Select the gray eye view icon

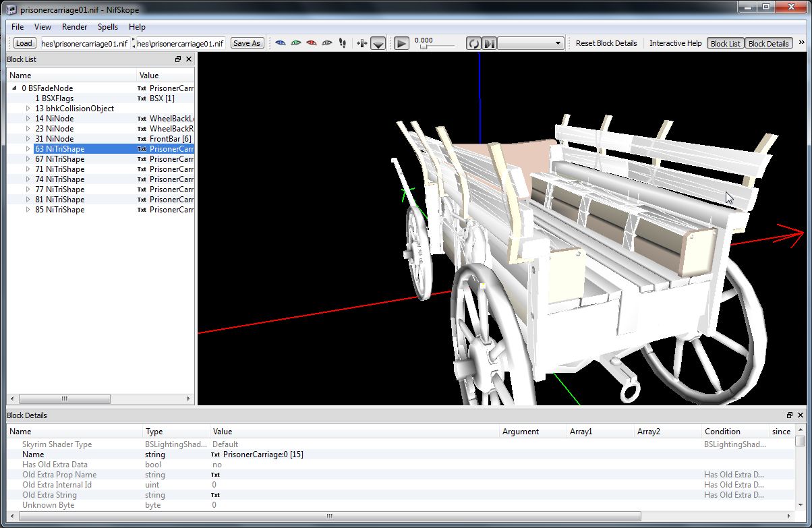pyautogui.click(x=327, y=43)
